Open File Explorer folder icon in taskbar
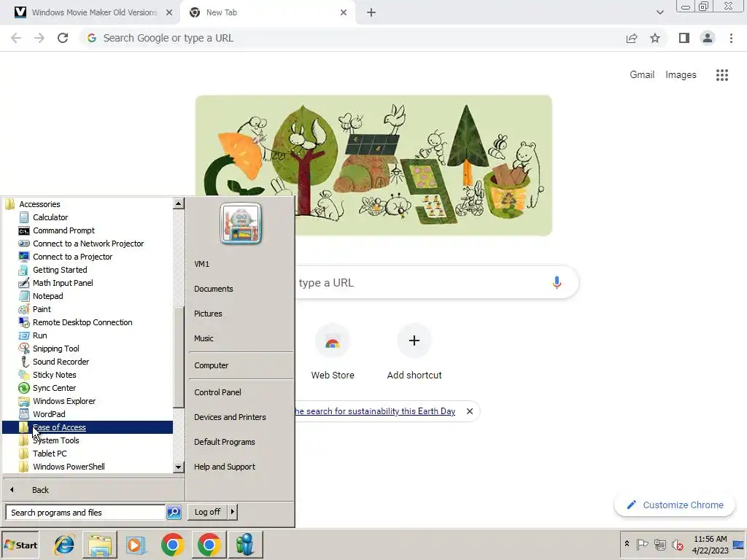 100,545
